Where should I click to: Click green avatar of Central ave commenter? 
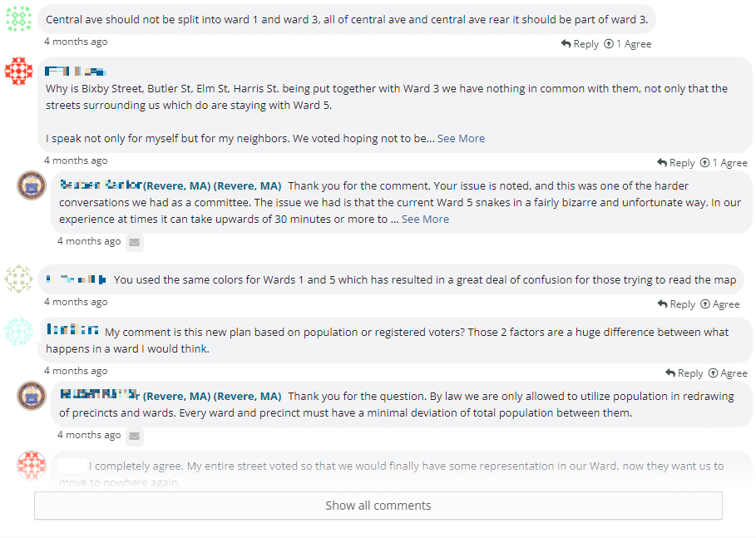click(x=18, y=19)
